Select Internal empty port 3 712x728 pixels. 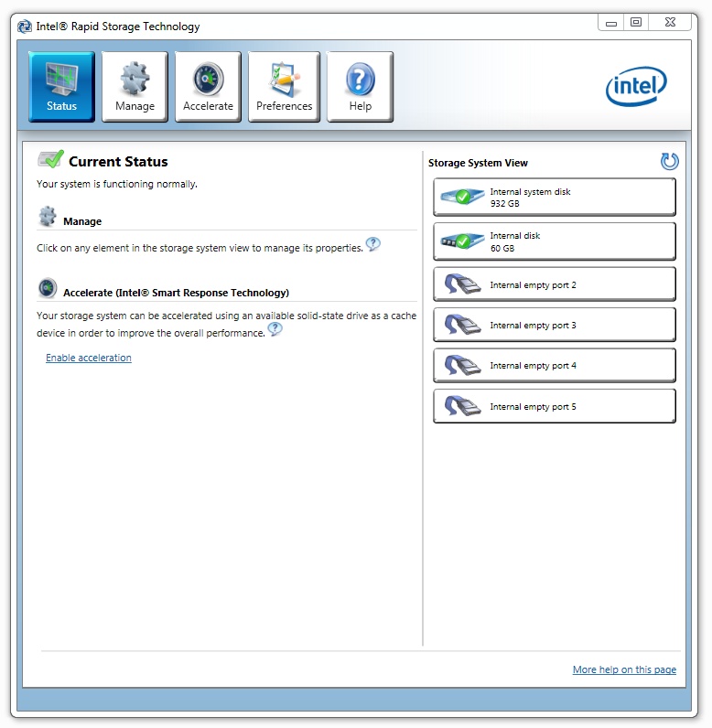(555, 325)
